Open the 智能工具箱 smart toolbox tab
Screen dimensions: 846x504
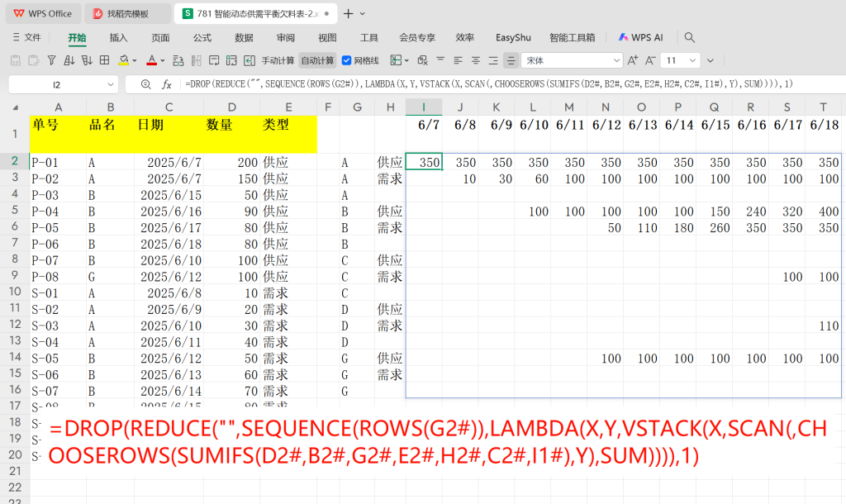coord(572,37)
